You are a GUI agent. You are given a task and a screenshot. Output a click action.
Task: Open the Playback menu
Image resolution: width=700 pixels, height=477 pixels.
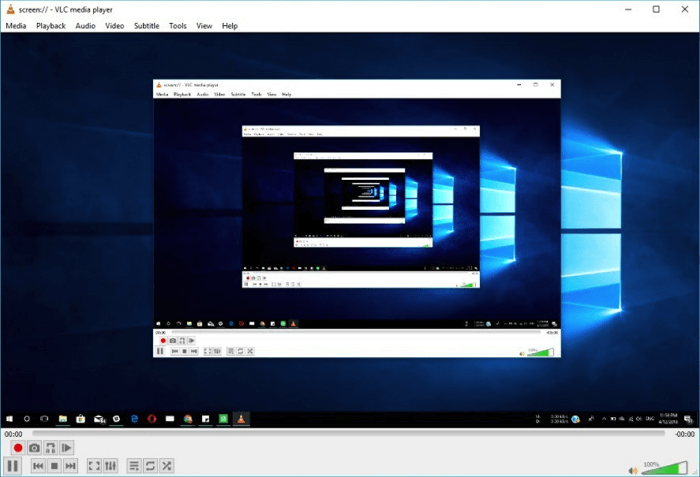51,25
